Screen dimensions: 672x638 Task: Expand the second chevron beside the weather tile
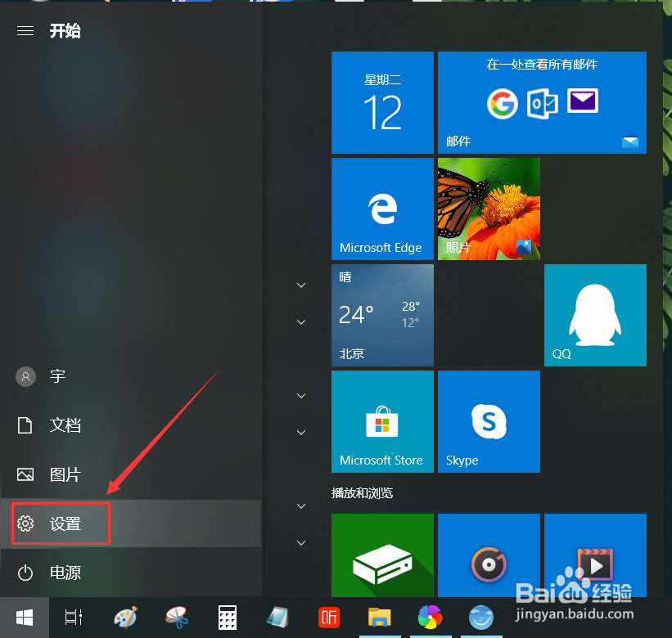pos(301,322)
